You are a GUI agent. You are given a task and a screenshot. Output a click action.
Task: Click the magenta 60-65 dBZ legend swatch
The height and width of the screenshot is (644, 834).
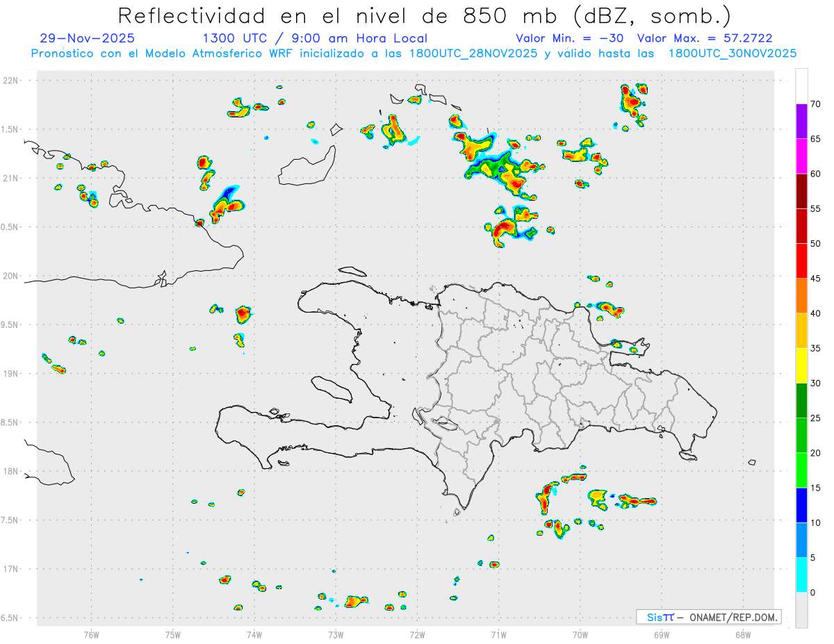[801, 156]
